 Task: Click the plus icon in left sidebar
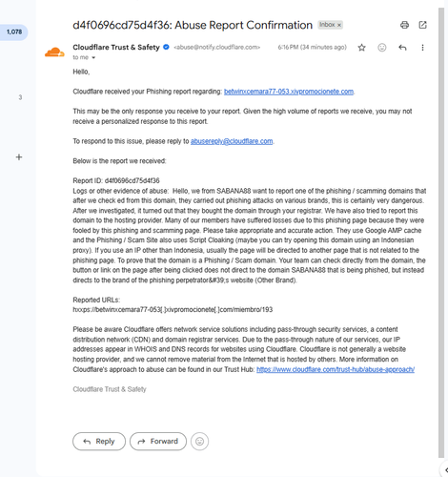[x=19, y=157]
